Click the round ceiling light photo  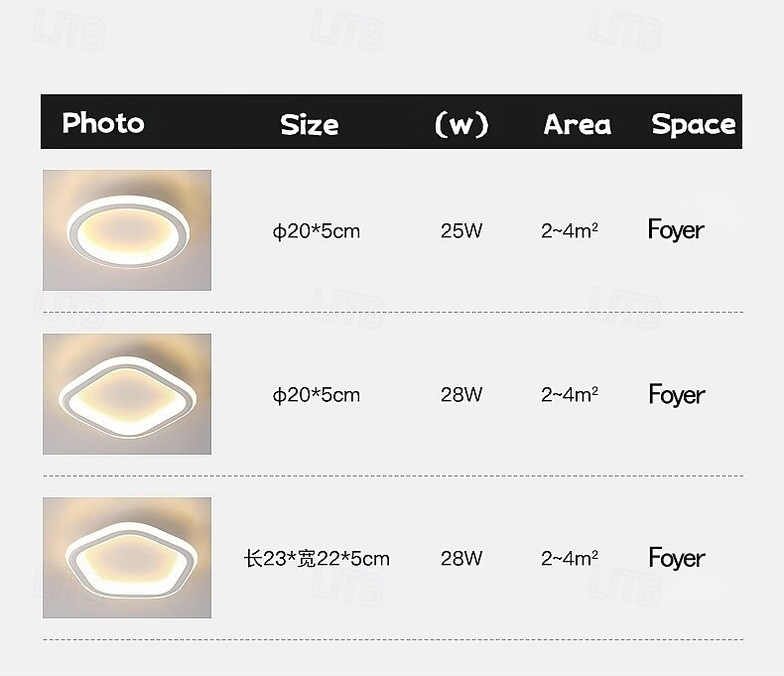127,230
